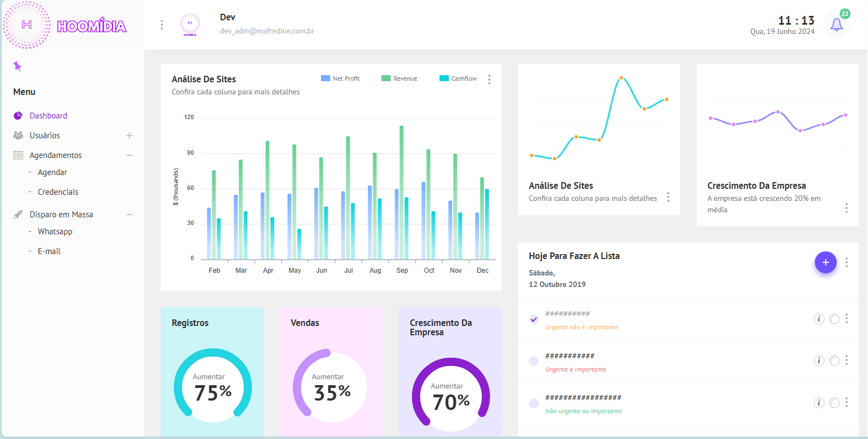Click the Hoomídia logo
Image resolution: width=868 pixels, height=439 pixels.
(x=65, y=25)
